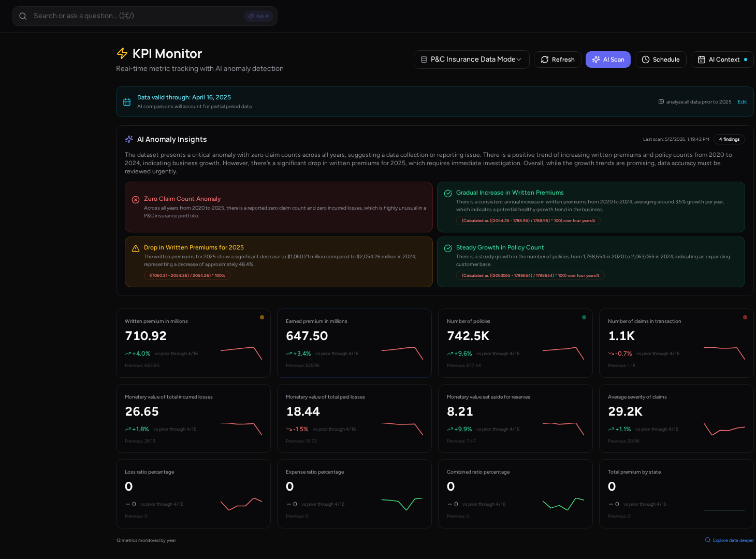The image size is (756, 559).
Task: Click the KPI Monitor lightning bolt icon
Action: (x=122, y=53)
